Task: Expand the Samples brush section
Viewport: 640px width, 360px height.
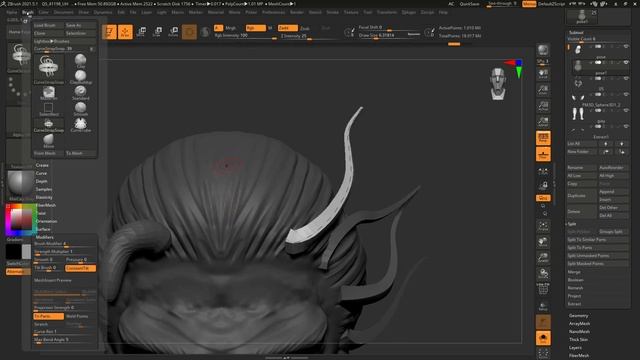Action: point(44,189)
